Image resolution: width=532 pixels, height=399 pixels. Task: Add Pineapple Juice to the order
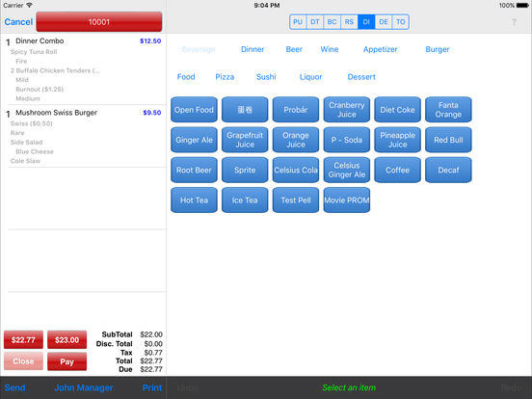point(398,140)
